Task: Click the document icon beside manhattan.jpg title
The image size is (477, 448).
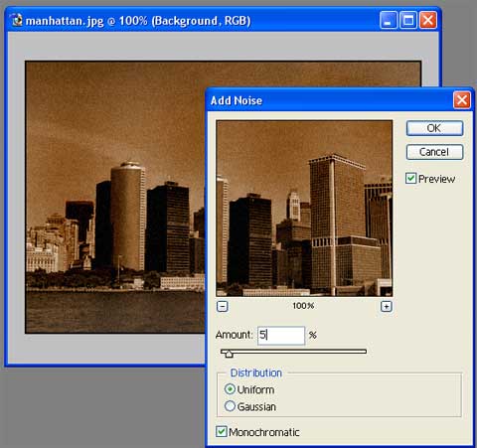Action: pos(17,21)
